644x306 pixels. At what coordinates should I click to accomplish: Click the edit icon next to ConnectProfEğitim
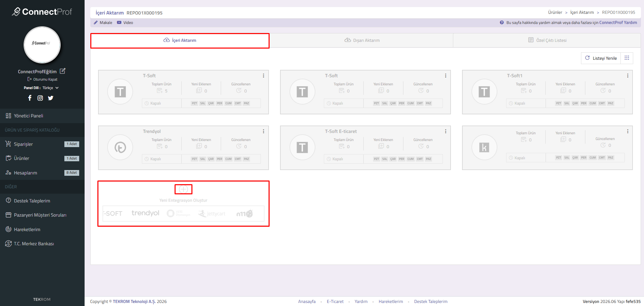click(63, 71)
